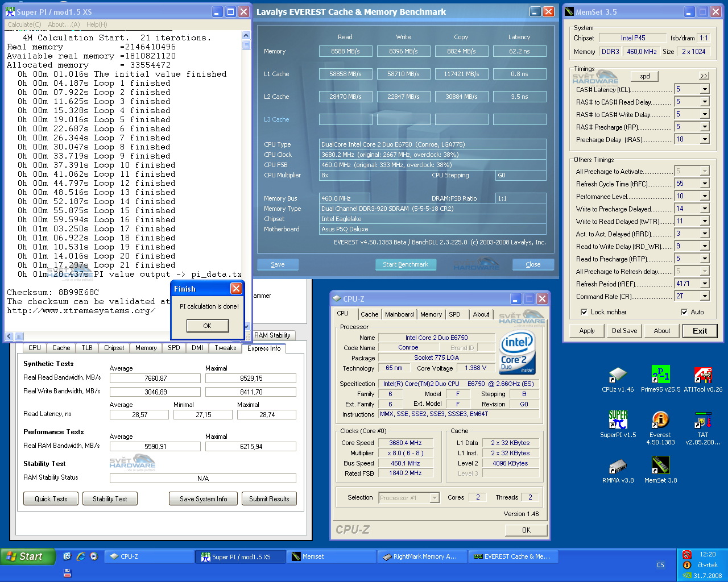Expand the CAS# Latency (tCL) dropdown
Image resolution: width=728 pixels, height=582 pixels.
click(705, 89)
